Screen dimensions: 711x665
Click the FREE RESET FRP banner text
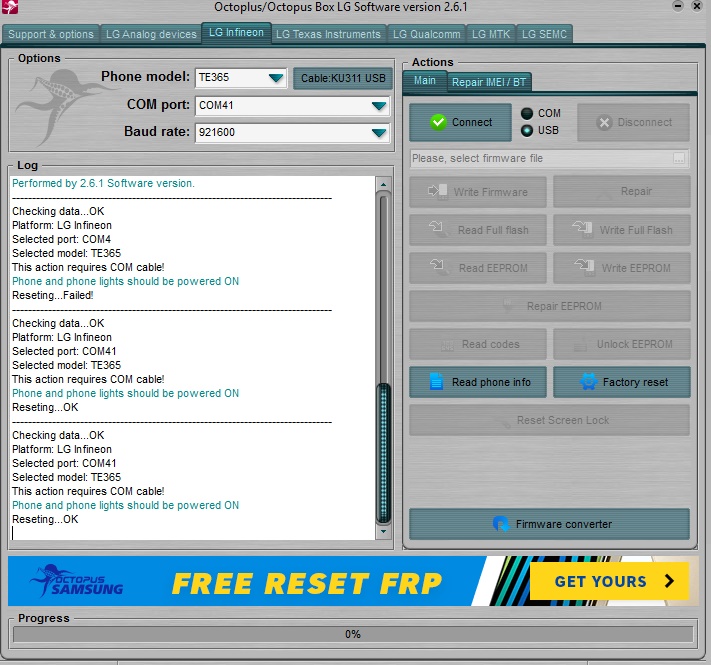coord(307,583)
